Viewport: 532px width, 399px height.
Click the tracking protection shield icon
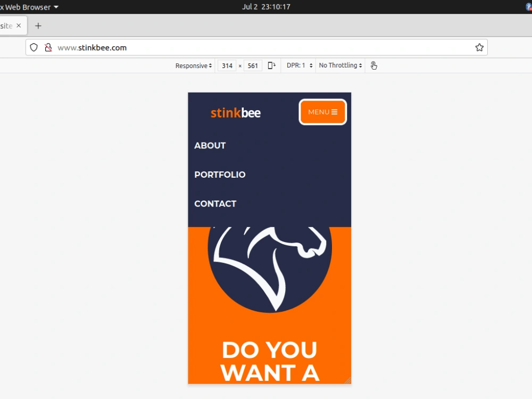tap(34, 47)
